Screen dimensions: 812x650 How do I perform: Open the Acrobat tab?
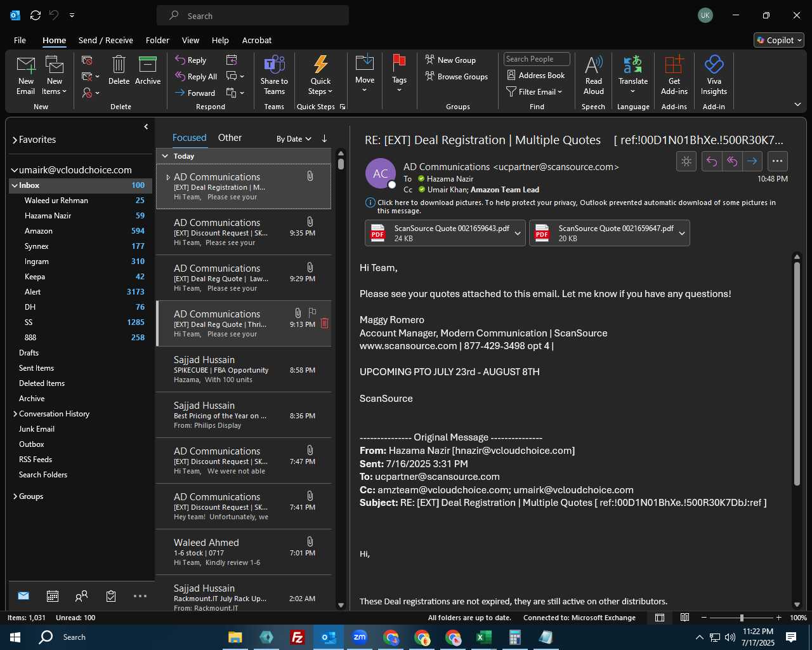click(257, 40)
